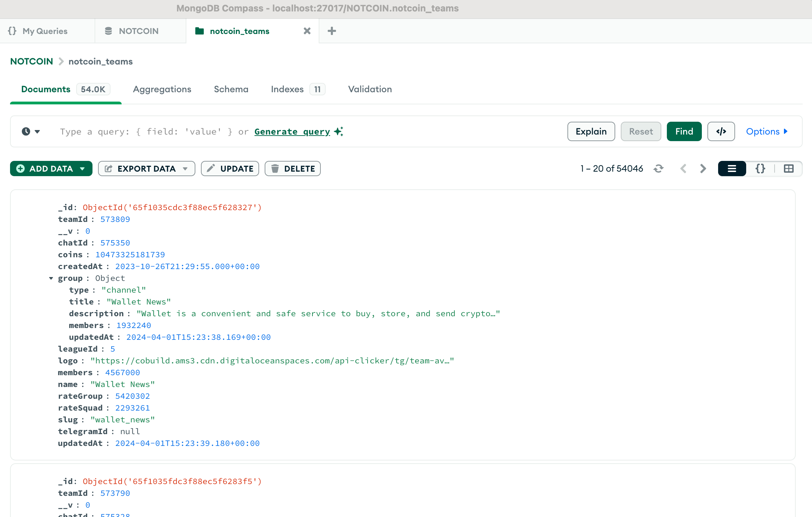Expand the query history dropdown arrow

pyautogui.click(x=37, y=131)
